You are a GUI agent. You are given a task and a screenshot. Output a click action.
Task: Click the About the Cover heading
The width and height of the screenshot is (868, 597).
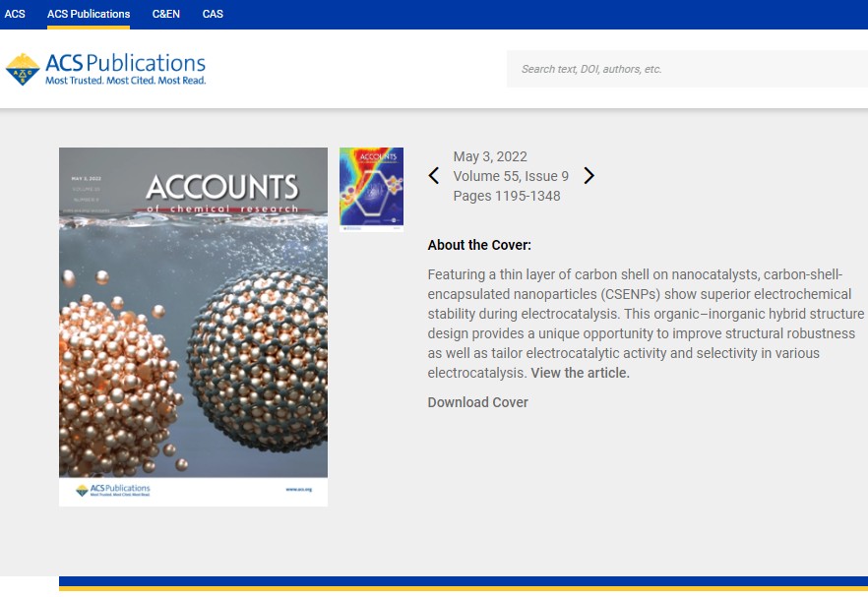(x=479, y=245)
